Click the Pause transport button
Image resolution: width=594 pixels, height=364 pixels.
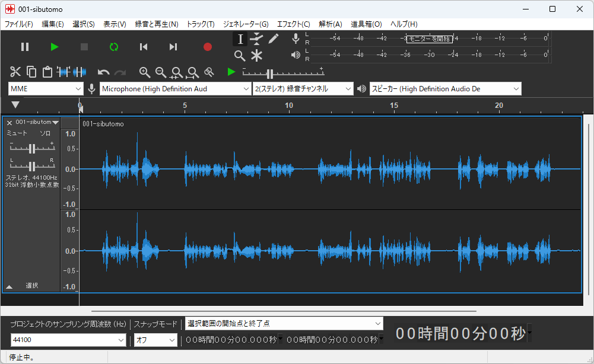(x=25, y=47)
